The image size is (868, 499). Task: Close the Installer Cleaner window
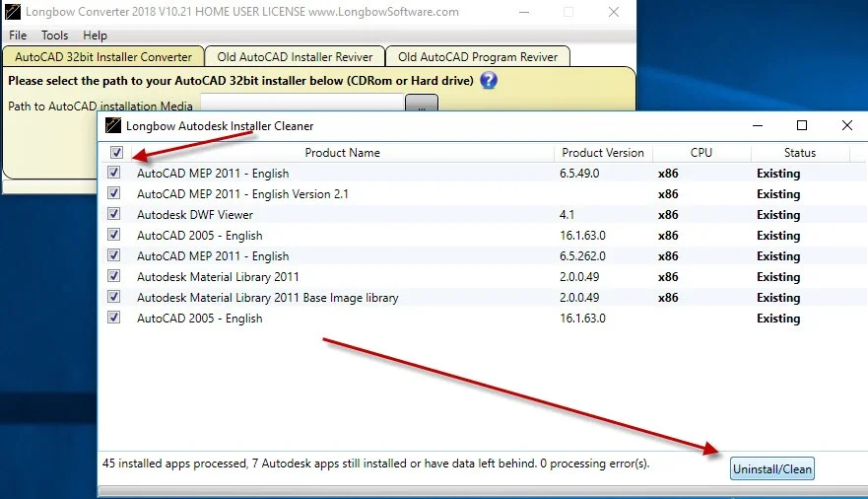point(847,125)
